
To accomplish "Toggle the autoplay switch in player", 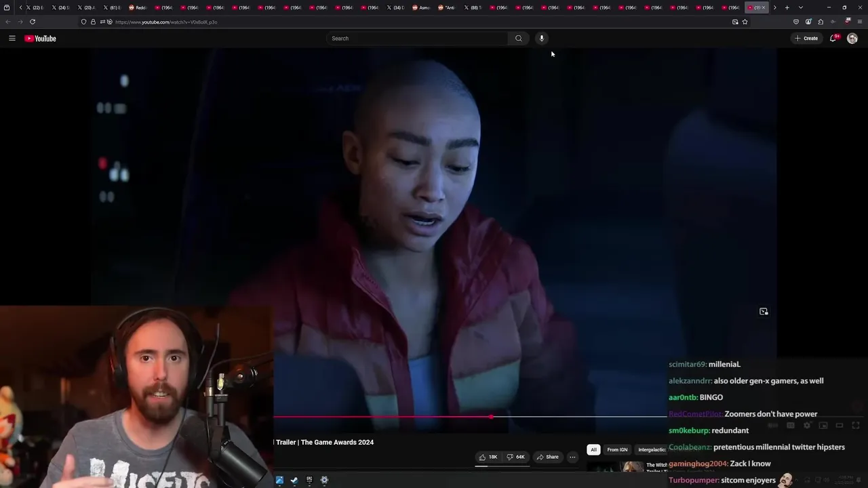I will tap(773, 426).
